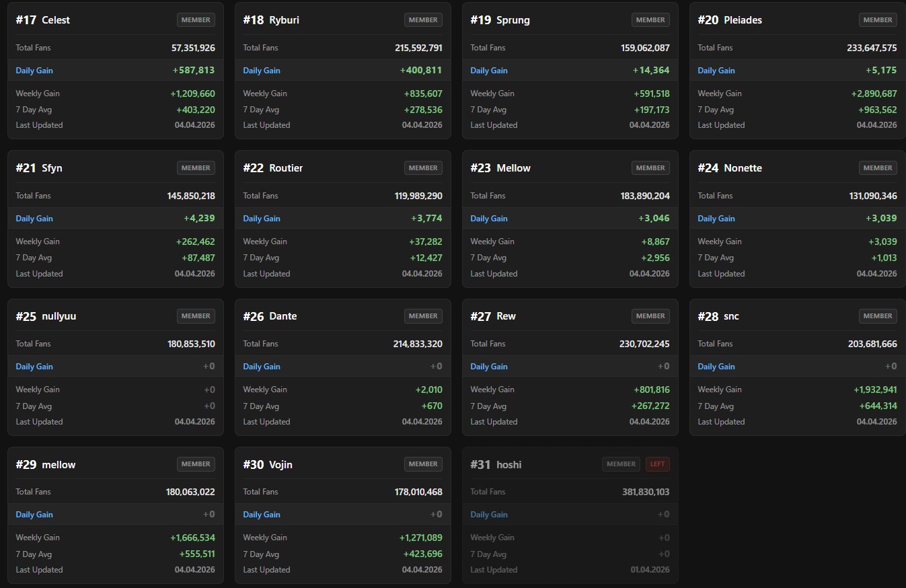Select the total fans figure 183,890,204
Screen dimensions: 906x588
(646, 196)
